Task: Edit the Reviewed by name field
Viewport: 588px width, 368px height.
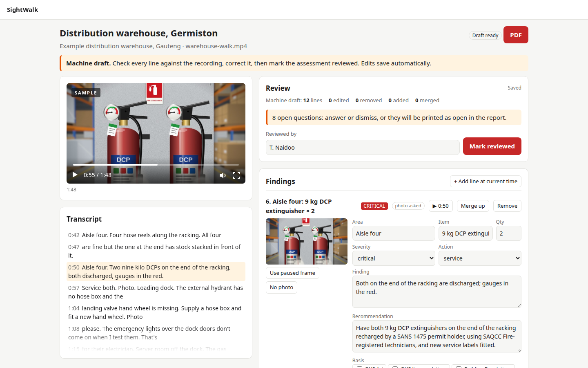Action: click(363, 148)
